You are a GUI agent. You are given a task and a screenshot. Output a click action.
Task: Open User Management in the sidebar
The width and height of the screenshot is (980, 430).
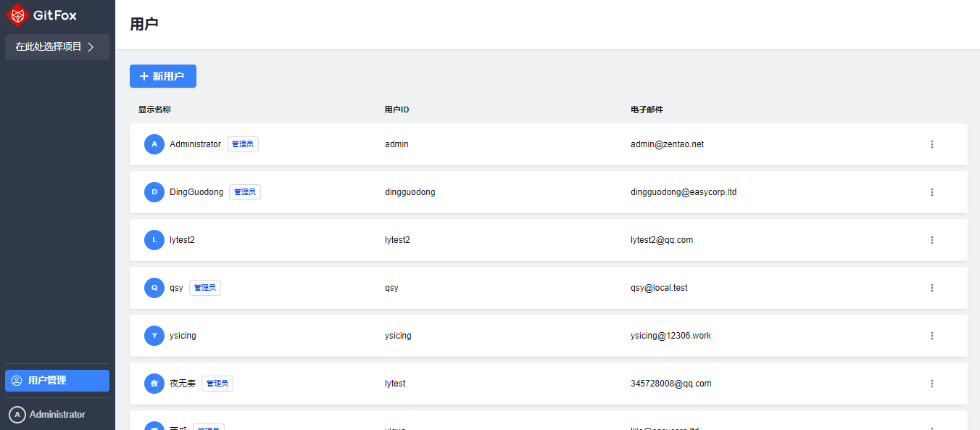coord(57,381)
